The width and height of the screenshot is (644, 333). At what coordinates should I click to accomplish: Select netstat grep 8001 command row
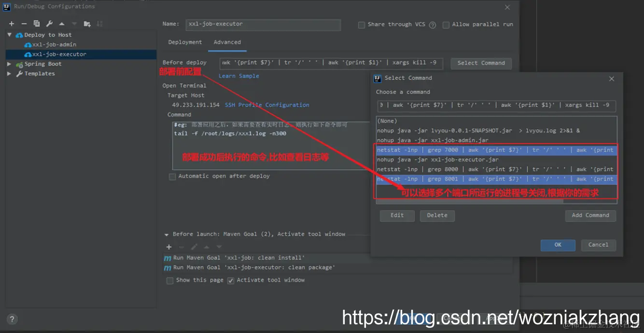pyautogui.click(x=497, y=179)
